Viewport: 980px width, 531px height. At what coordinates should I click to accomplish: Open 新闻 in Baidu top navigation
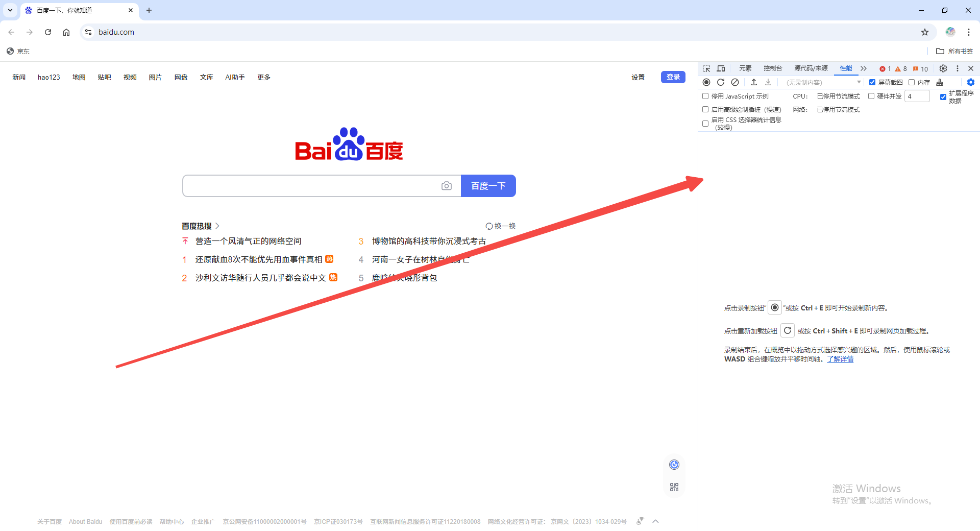19,77
